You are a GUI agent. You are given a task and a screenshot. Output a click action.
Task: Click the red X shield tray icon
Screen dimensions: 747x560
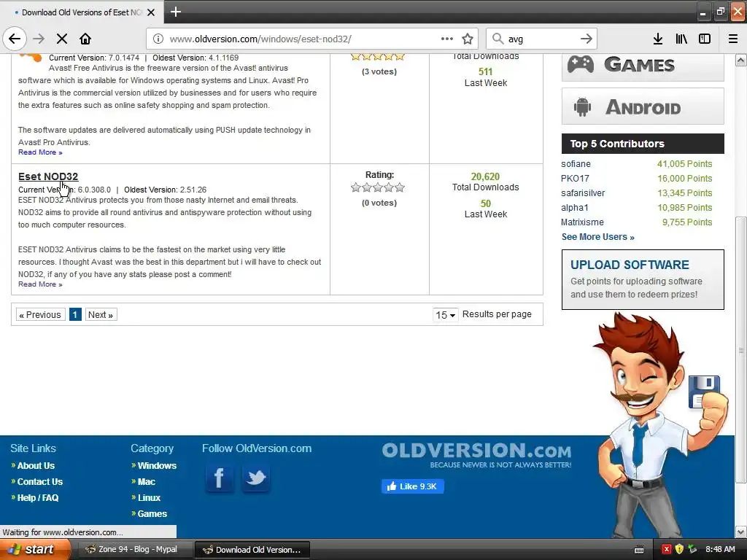pyautogui.click(x=667, y=550)
